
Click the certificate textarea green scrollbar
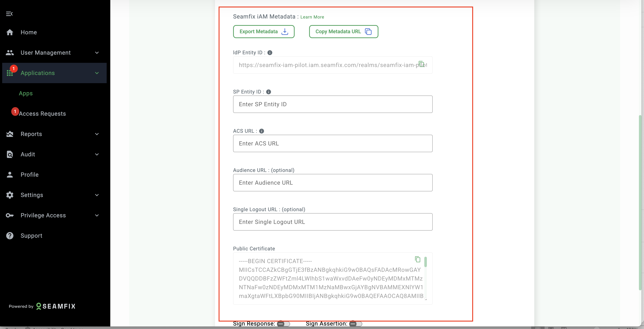[426, 262]
